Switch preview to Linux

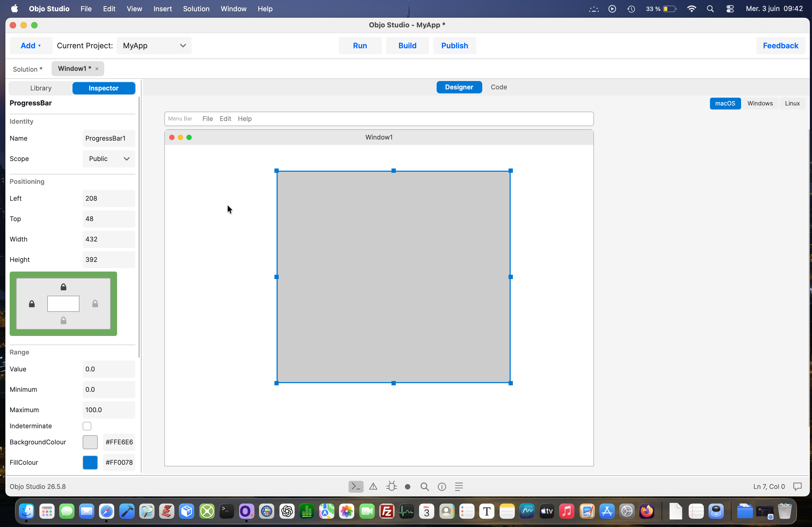tap(792, 103)
